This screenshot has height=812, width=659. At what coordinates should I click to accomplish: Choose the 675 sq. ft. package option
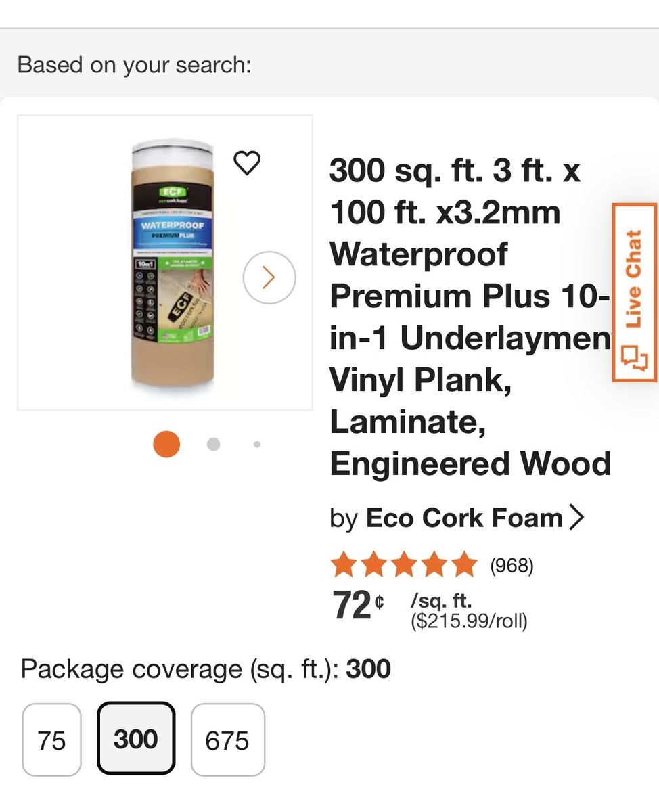tap(227, 740)
